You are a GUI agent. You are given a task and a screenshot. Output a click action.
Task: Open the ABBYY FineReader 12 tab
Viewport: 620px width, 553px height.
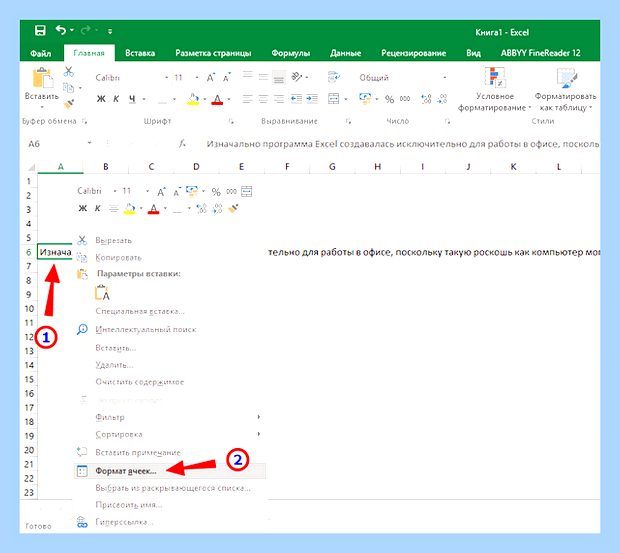[x=541, y=53]
